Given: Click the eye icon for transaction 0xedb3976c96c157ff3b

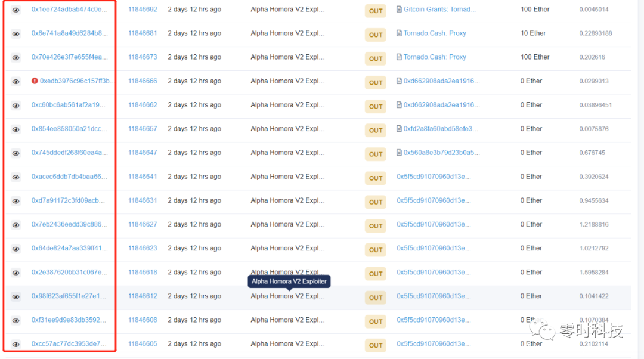Looking at the screenshot, I should coord(16,81).
